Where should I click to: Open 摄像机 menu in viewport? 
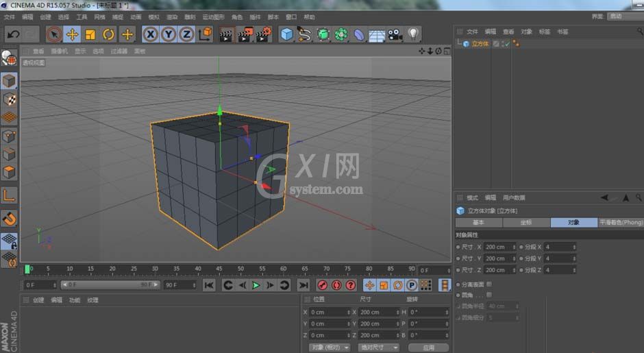(59, 51)
